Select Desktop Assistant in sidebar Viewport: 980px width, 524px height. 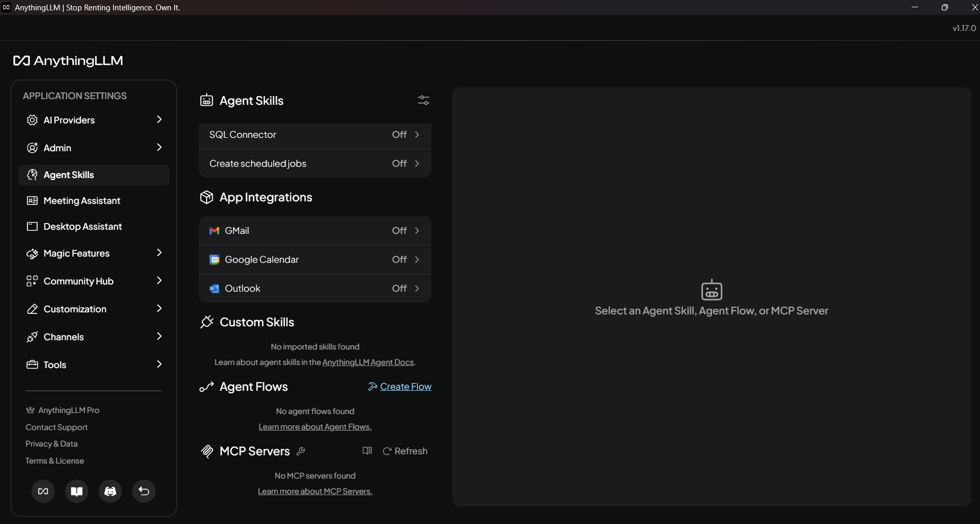[94, 226]
